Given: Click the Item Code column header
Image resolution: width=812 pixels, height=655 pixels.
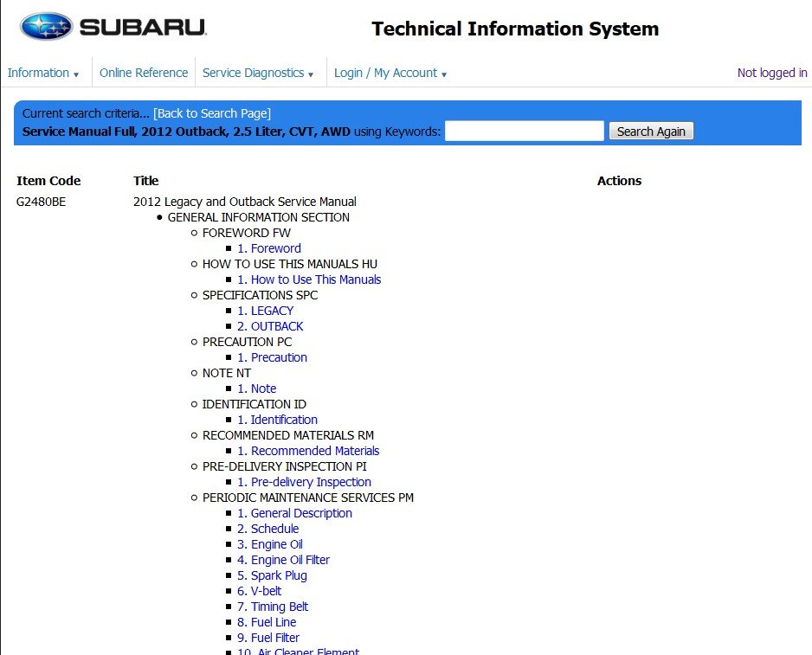Looking at the screenshot, I should tap(48, 181).
